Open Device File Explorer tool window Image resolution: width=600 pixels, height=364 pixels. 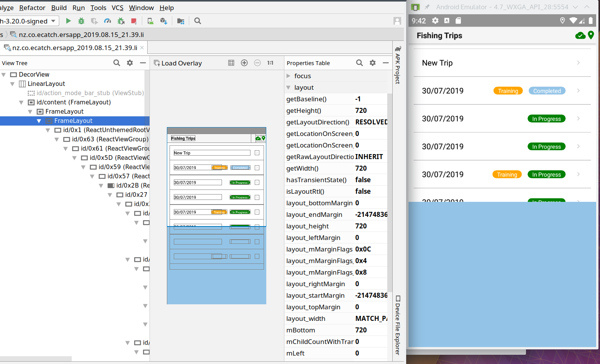(x=398, y=325)
